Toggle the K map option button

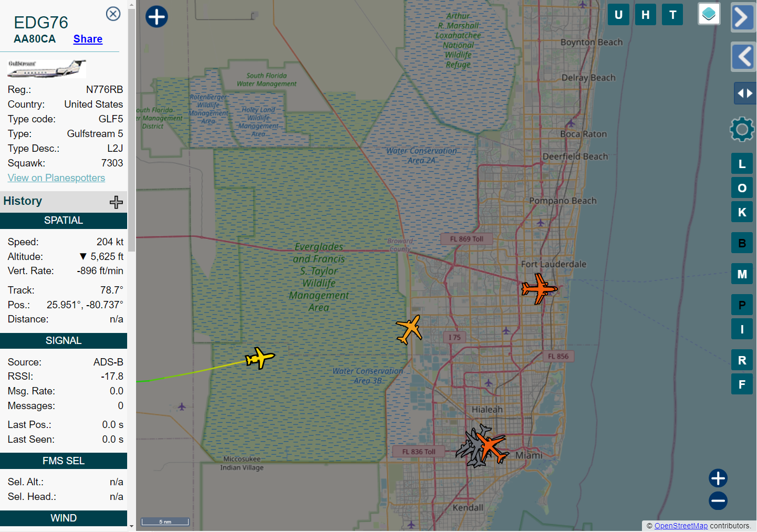pos(742,212)
